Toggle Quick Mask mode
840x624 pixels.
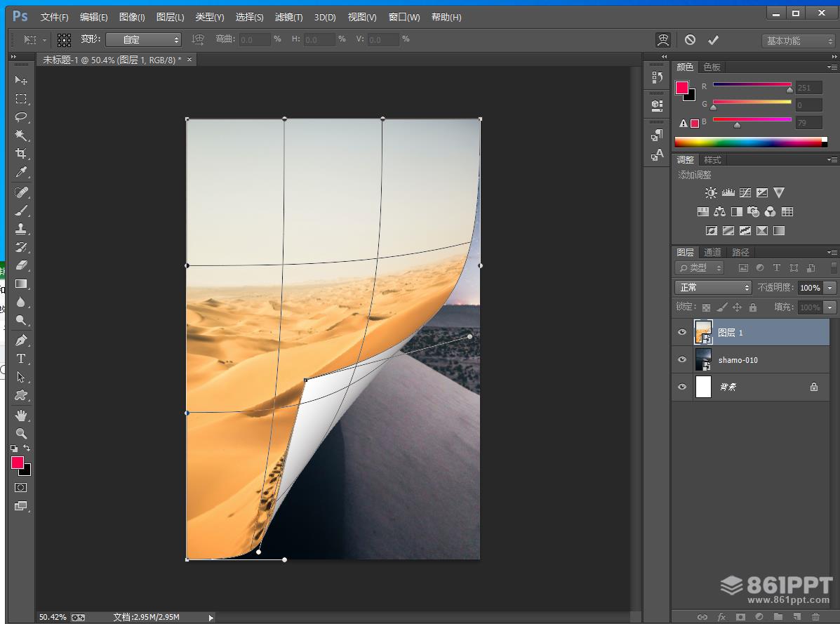(x=20, y=487)
